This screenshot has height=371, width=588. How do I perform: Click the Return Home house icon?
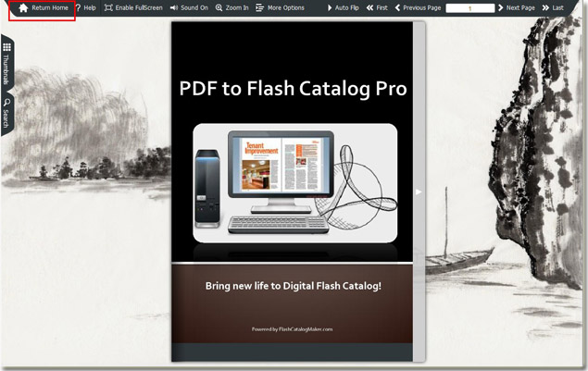point(23,7)
